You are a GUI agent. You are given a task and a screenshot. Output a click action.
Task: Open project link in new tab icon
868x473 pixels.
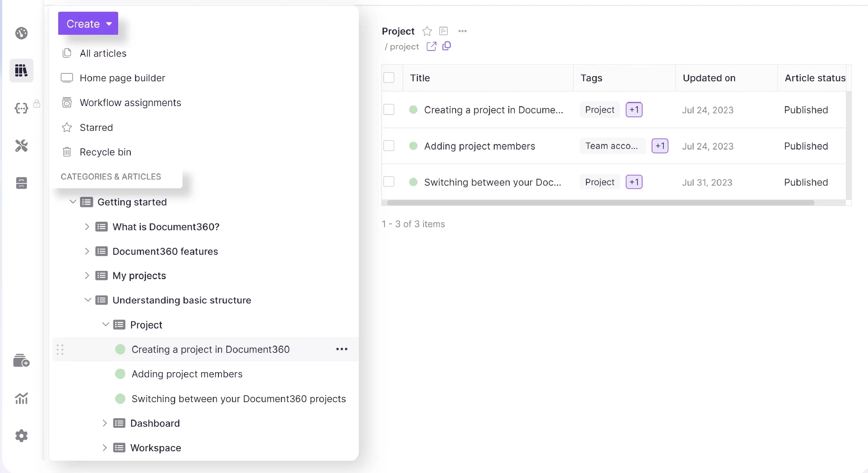(431, 47)
